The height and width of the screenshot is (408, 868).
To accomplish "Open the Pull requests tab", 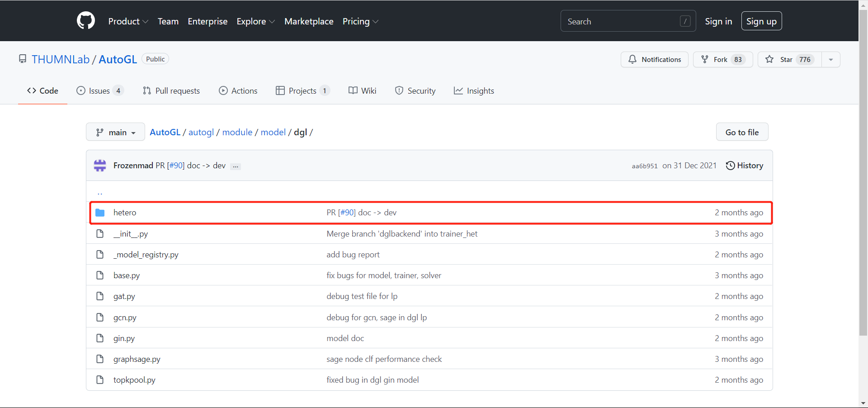I will click(x=171, y=90).
